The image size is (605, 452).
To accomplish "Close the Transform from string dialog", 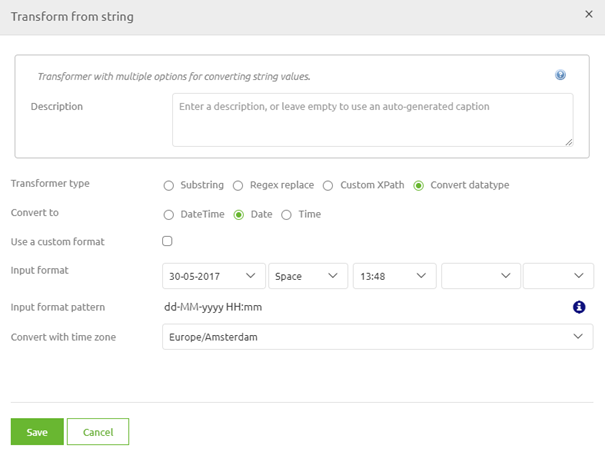I will point(588,14).
